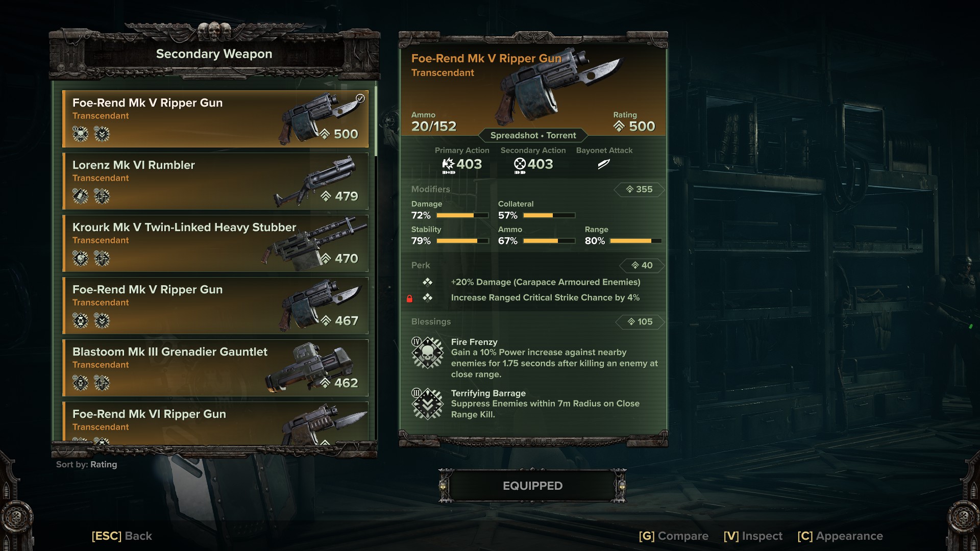The height and width of the screenshot is (551, 980).
Task: Select the Blastoom Mk III Grenadier Gauntlet
Action: point(215,368)
